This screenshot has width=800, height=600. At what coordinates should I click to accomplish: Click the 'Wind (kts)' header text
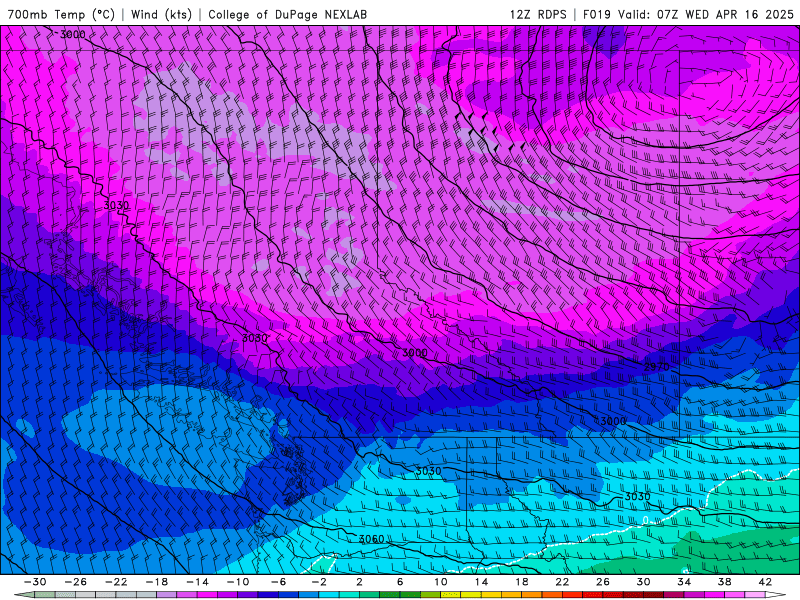161,14
